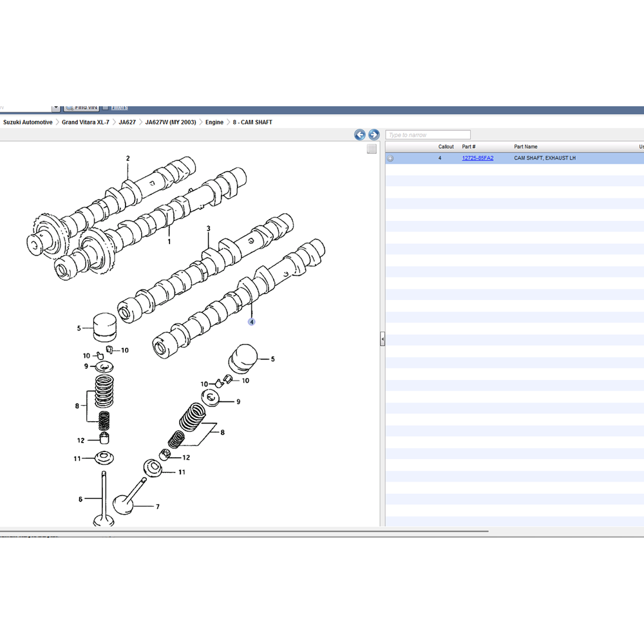Click the next diagram forward arrow
The width and height of the screenshot is (644, 644).
374,135
